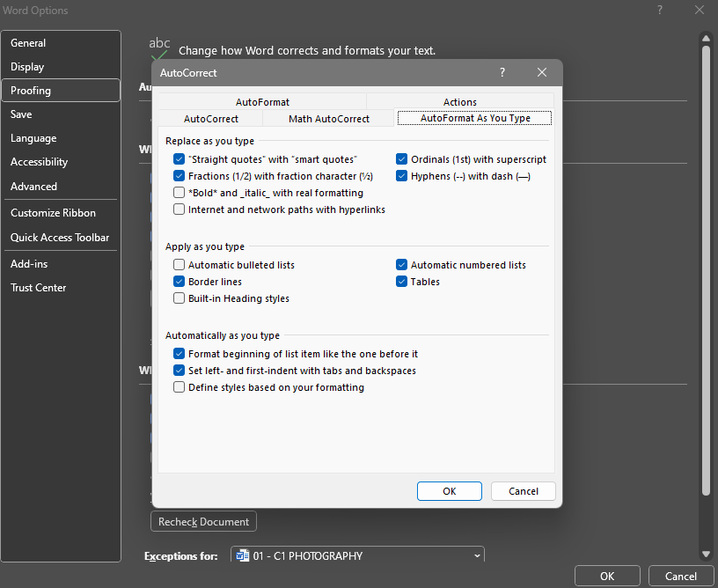Switch to the AutoFormat tab
The height and width of the screenshot is (588, 718).
(262, 101)
